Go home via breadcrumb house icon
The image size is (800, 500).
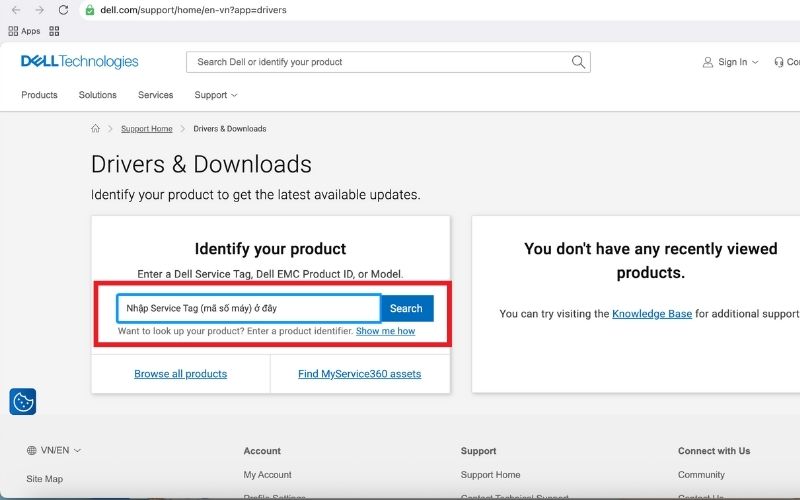coord(95,129)
